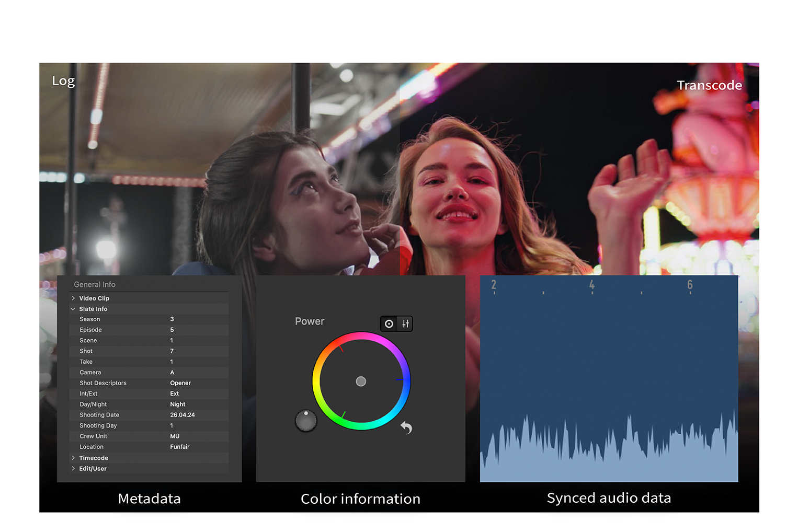
Task: Select the Location row value Funfair
Action: click(180, 447)
